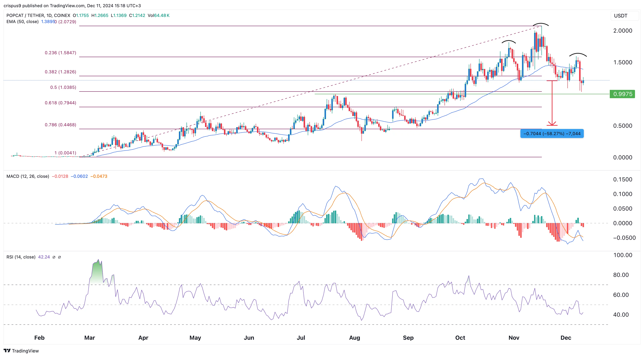
Task: Click the blue −58.27% measurement callout
Action: click(x=552, y=134)
